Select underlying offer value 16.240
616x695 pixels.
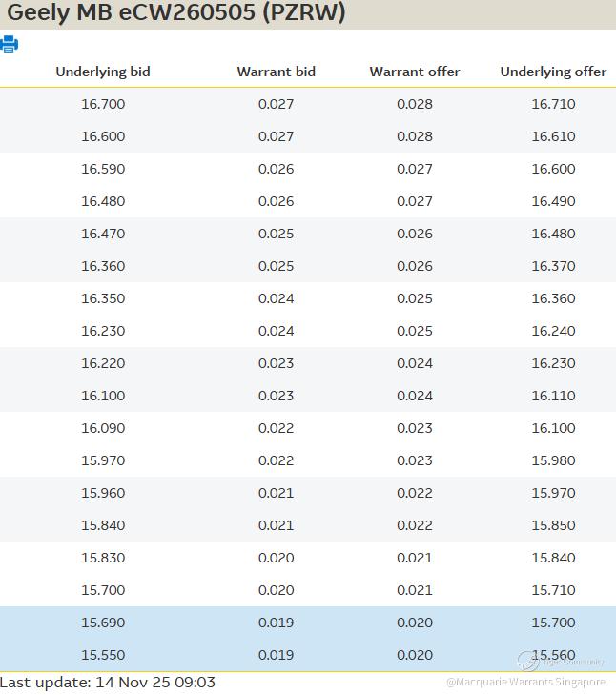pyautogui.click(x=553, y=331)
